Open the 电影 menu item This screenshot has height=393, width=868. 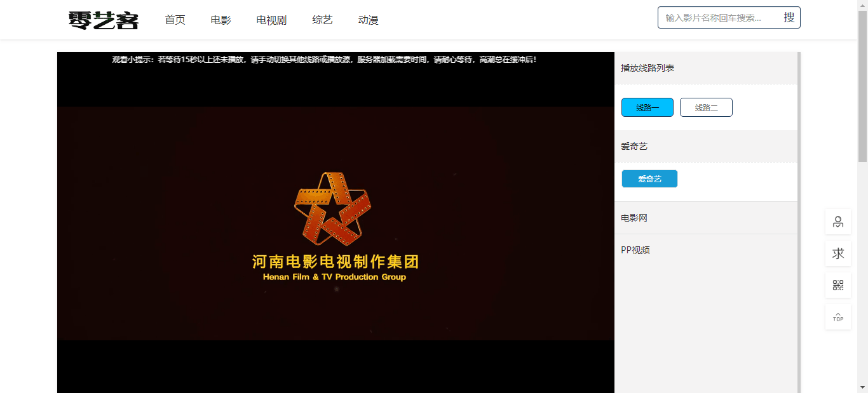[x=220, y=20]
